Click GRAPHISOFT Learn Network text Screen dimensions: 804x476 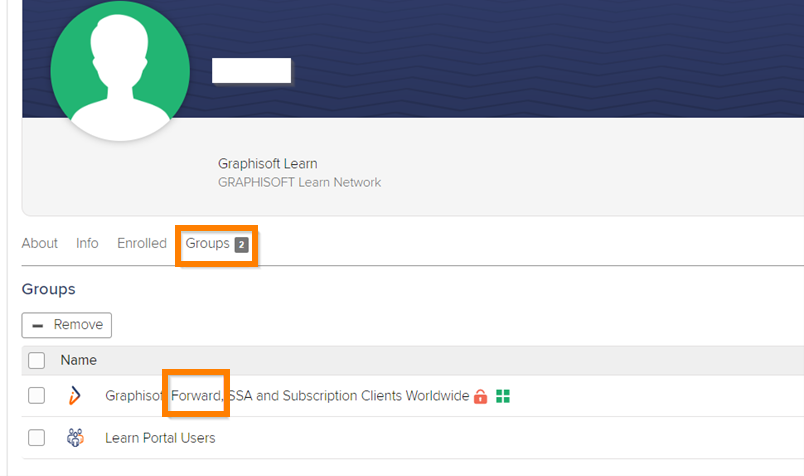[x=299, y=183]
